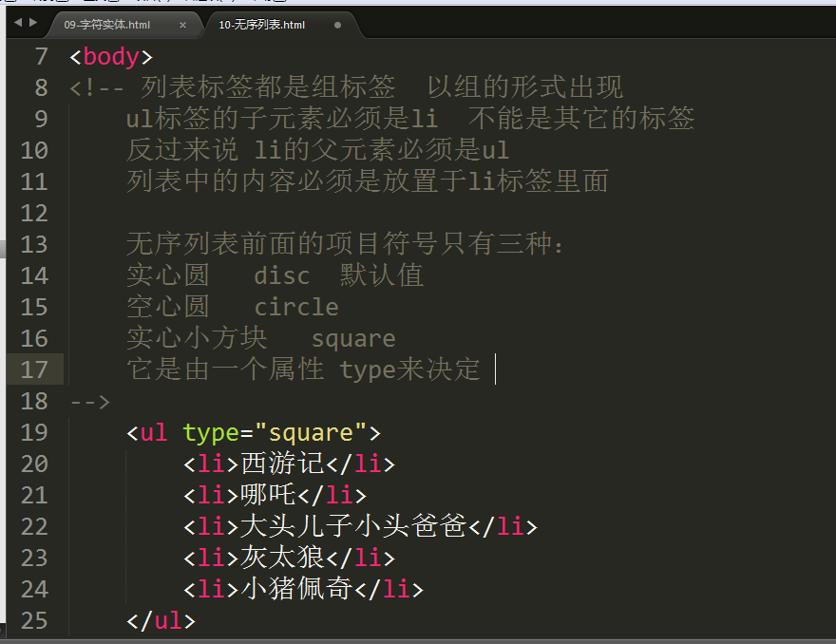Click line number 8 in gutter

point(41,87)
